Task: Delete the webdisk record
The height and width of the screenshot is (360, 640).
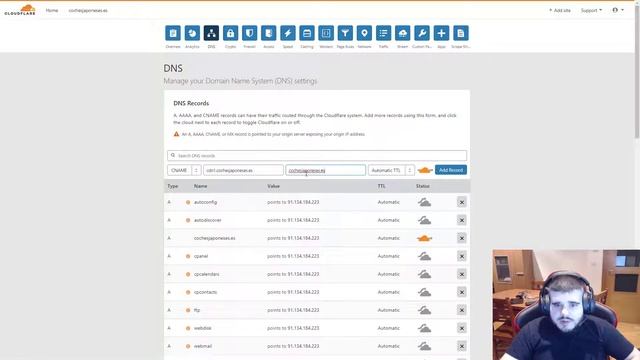Action: tap(462, 328)
